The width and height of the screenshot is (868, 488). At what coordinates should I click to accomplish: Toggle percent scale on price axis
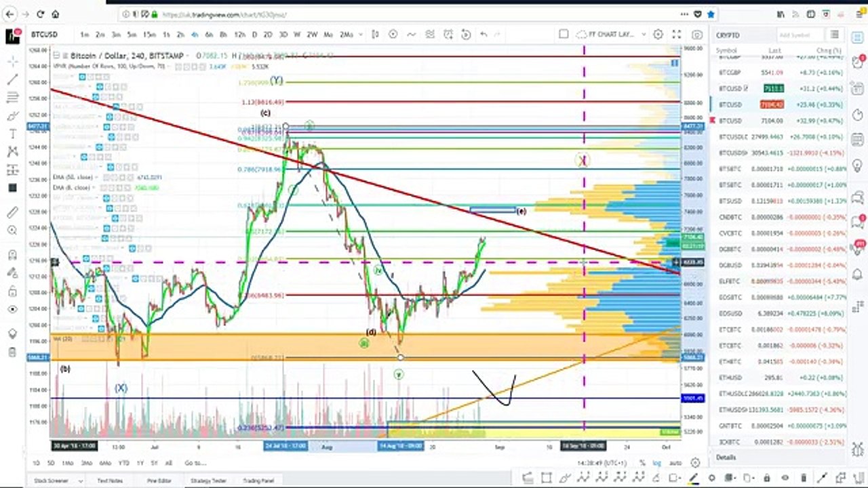(642, 463)
